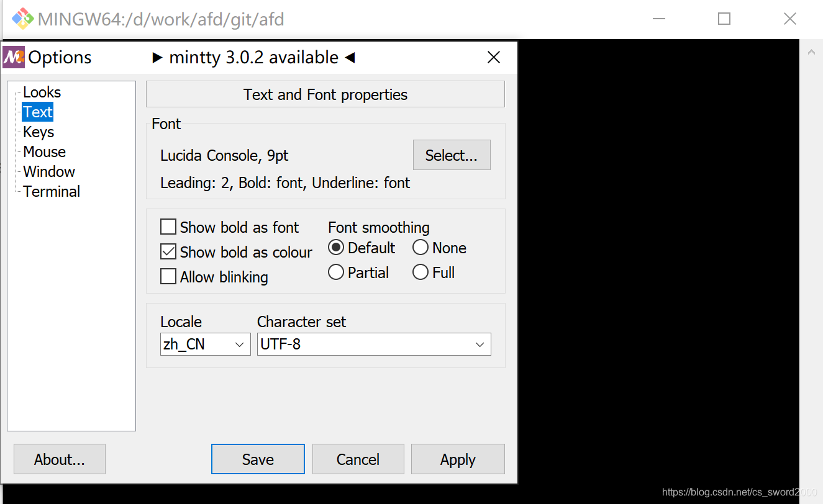The width and height of the screenshot is (823, 504).
Task: Open the Character set dropdown arrow
Action: click(480, 344)
